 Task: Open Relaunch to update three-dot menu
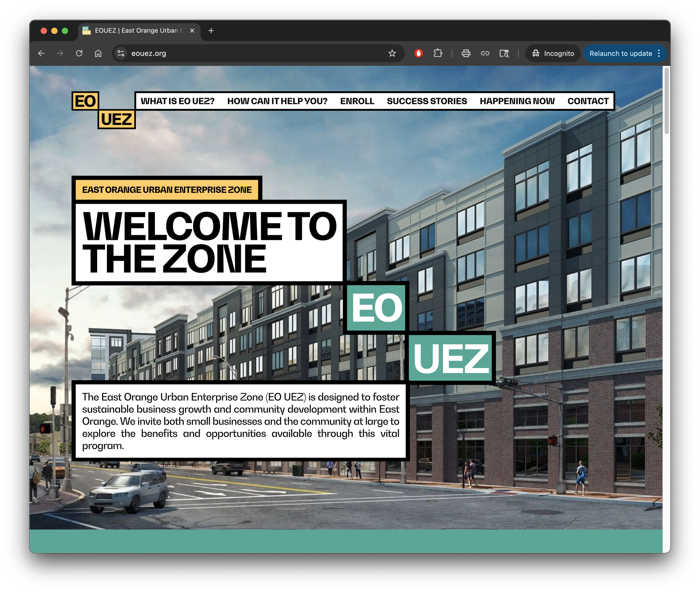coord(659,53)
